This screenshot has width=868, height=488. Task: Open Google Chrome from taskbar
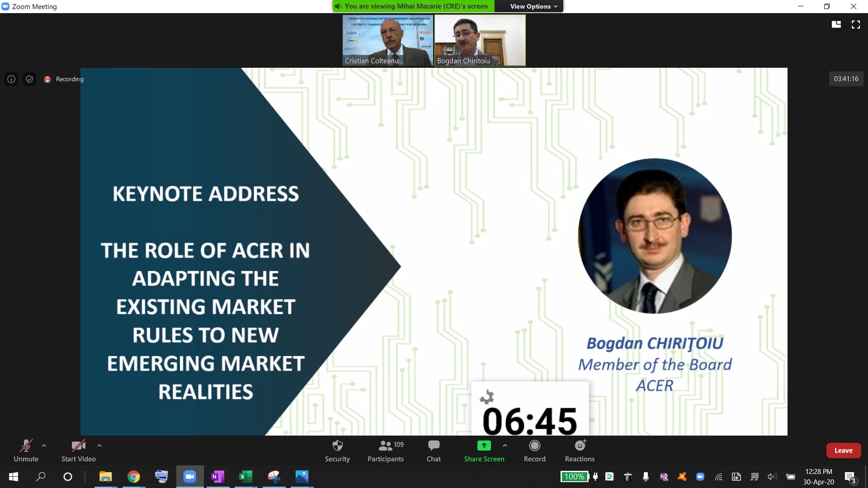pos(134,477)
